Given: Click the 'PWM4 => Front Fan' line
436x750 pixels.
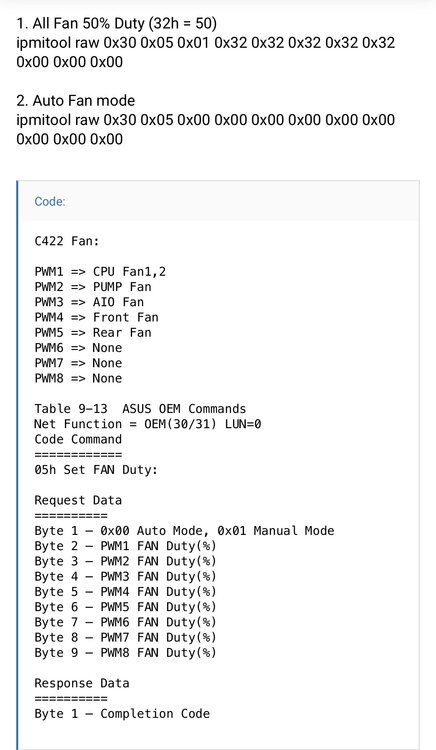Looking at the screenshot, I should (x=96, y=318).
